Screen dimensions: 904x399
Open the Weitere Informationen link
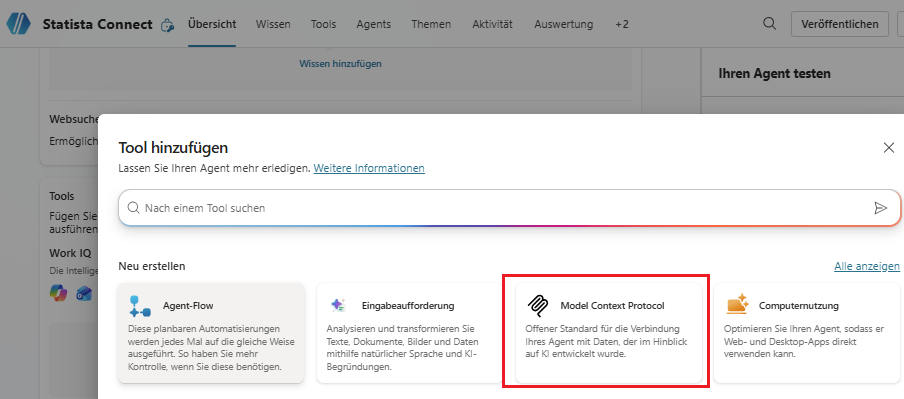point(369,168)
